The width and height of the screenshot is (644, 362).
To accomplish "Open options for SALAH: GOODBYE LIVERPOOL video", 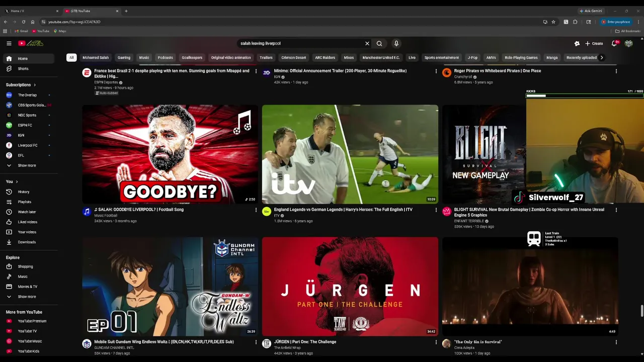I will [256, 210].
